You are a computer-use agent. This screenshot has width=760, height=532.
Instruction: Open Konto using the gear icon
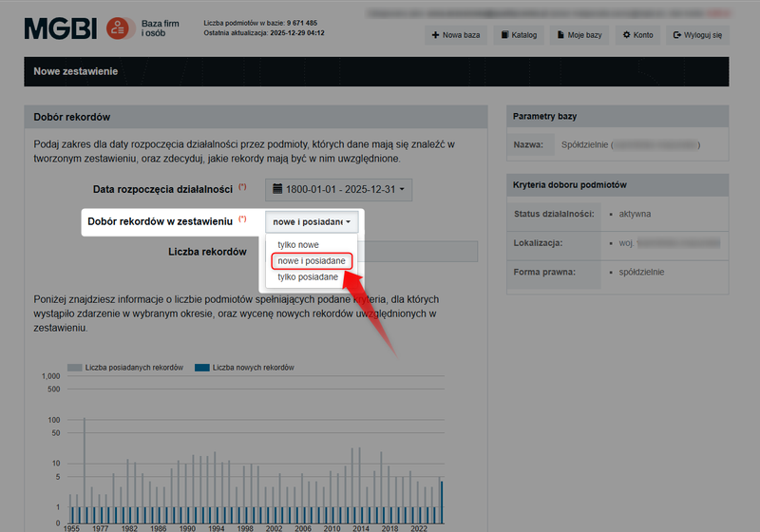pos(627,35)
